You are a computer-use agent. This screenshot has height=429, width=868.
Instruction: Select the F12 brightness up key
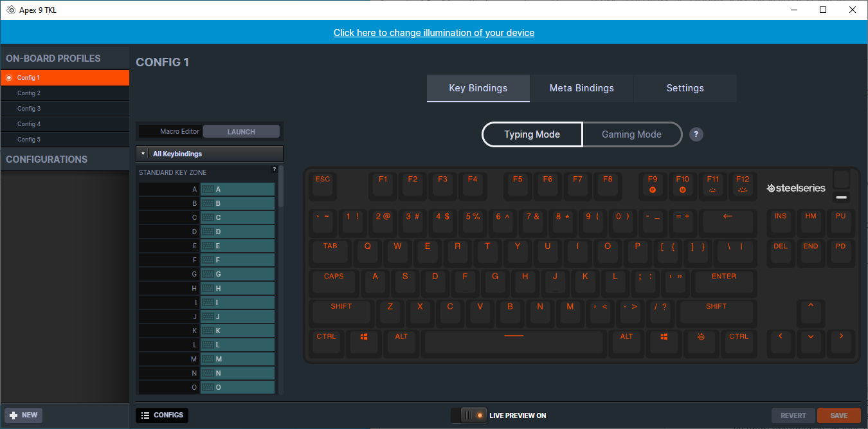[743, 184]
